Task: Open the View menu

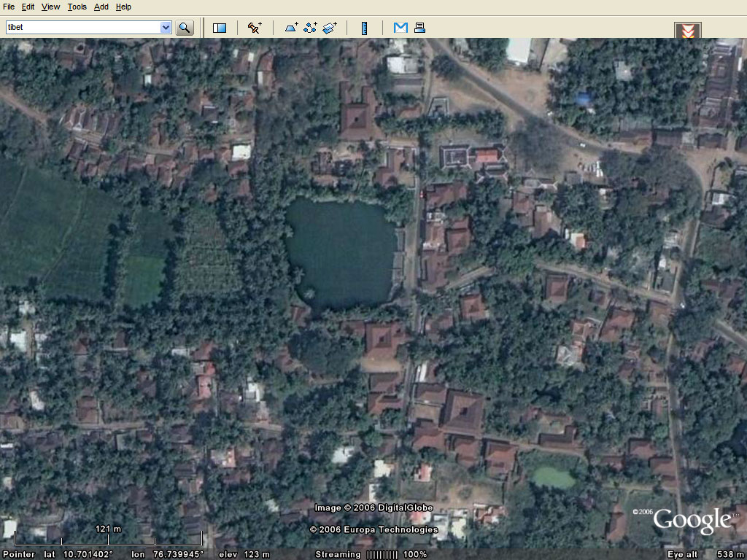Action: 50,7
